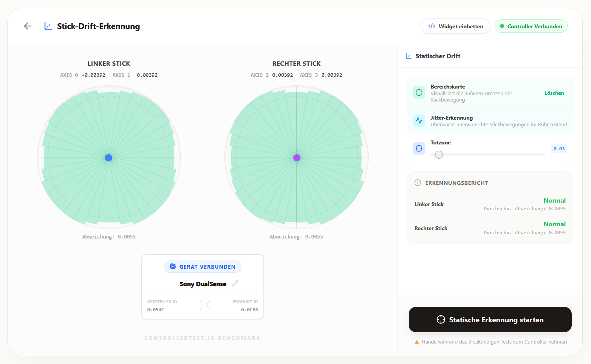
Task: Click the purple dot in the right stick chart
Action: coord(297,158)
